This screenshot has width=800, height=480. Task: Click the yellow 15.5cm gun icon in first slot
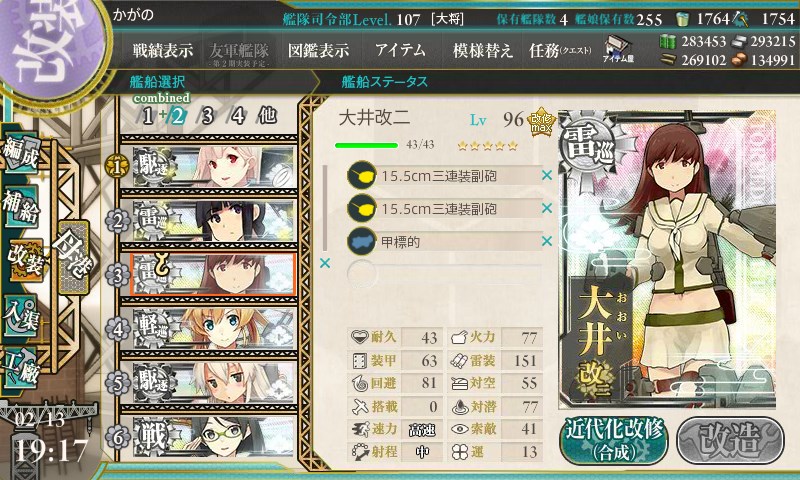(361, 175)
